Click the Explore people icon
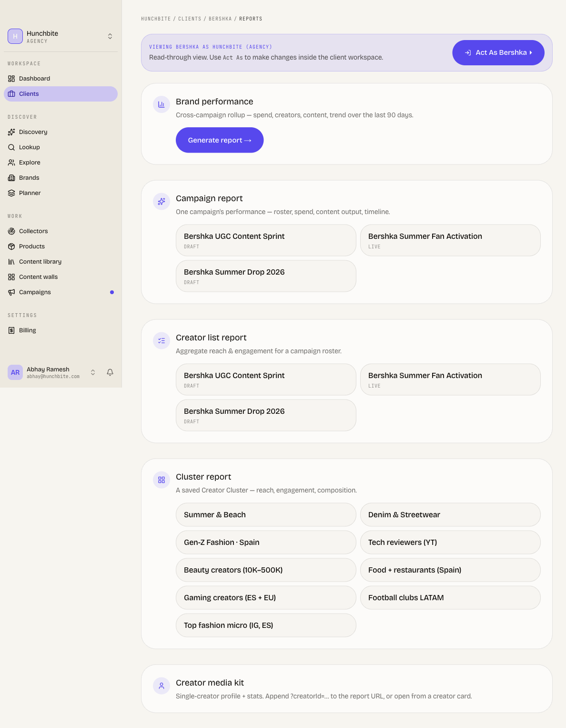 pyautogui.click(x=11, y=163)
